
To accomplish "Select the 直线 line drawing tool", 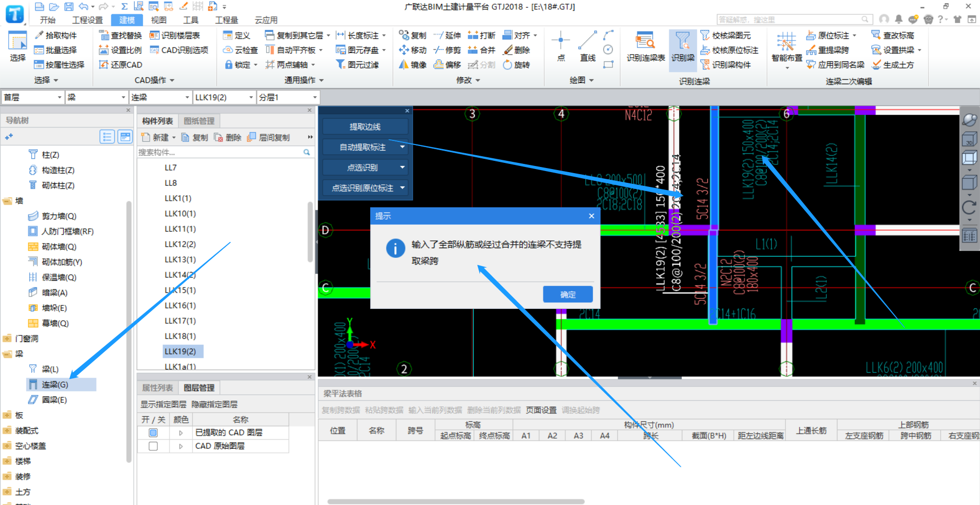I will tap(588, 46).
